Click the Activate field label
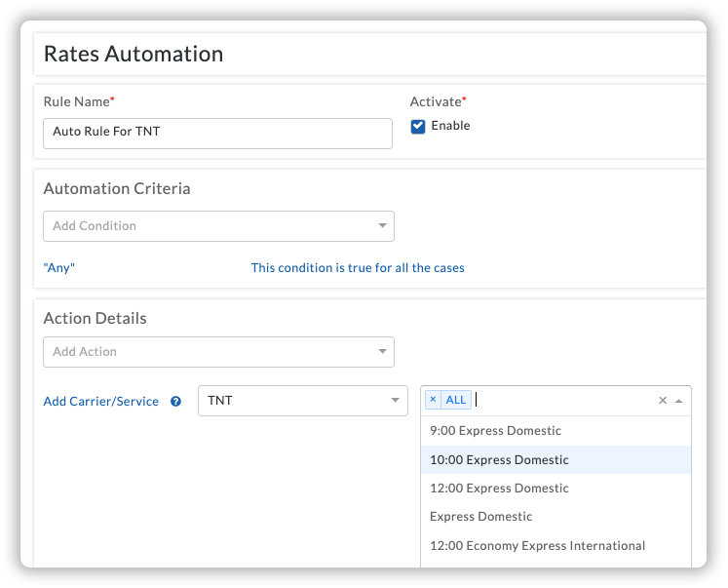Image resolution: width=728 pixels, height=588 pixels. (x=438, y=101)
